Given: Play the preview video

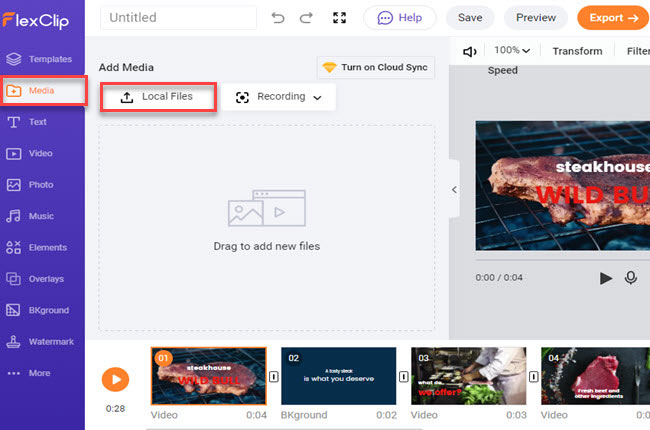Looking at the screenshot, I should coord(606,278).
